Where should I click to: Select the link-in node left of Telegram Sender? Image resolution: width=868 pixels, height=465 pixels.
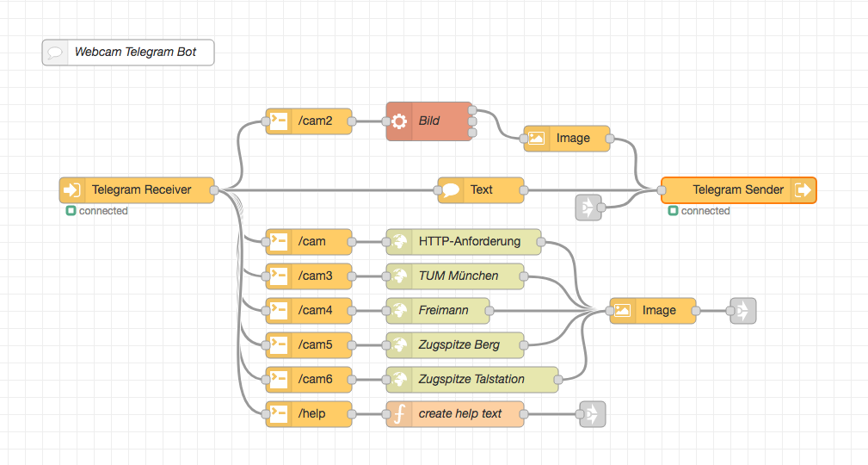click(588, 208)
